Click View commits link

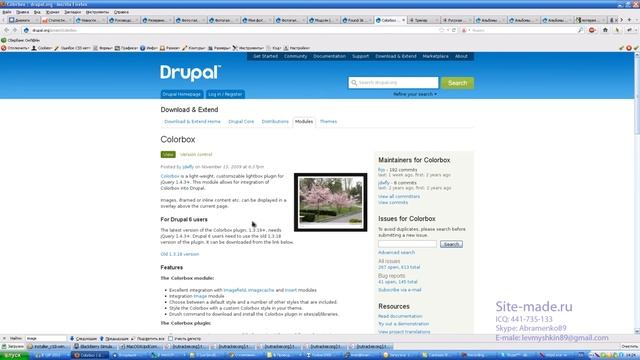click(x=393, y=202)
